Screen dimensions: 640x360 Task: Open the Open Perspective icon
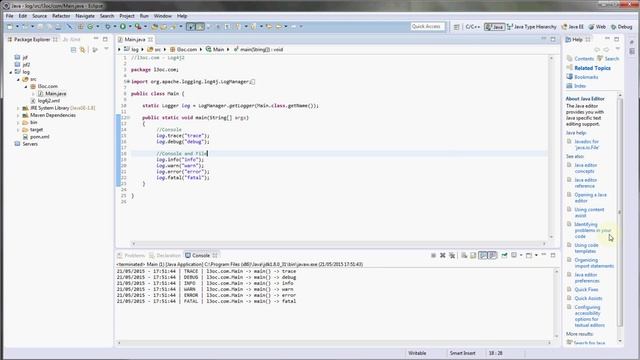456,27
